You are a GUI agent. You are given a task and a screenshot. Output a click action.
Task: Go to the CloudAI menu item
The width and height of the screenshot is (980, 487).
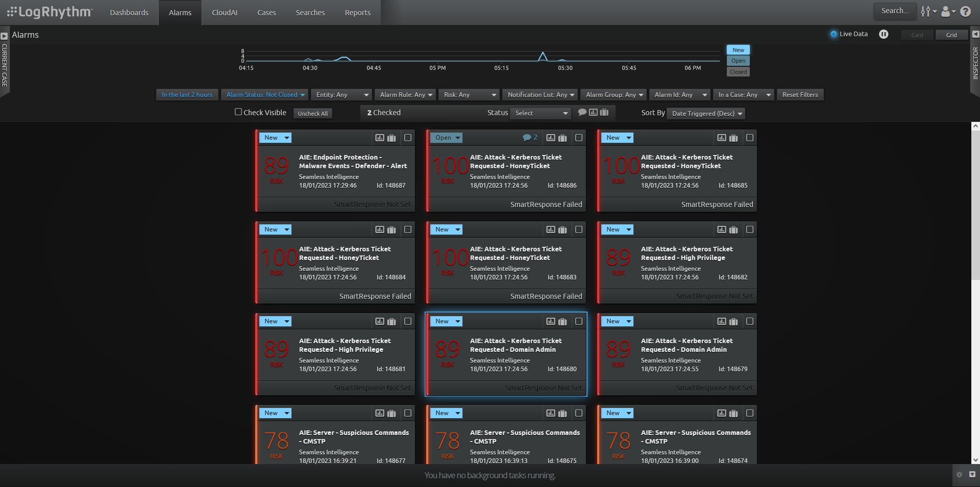tap(225, 12)
